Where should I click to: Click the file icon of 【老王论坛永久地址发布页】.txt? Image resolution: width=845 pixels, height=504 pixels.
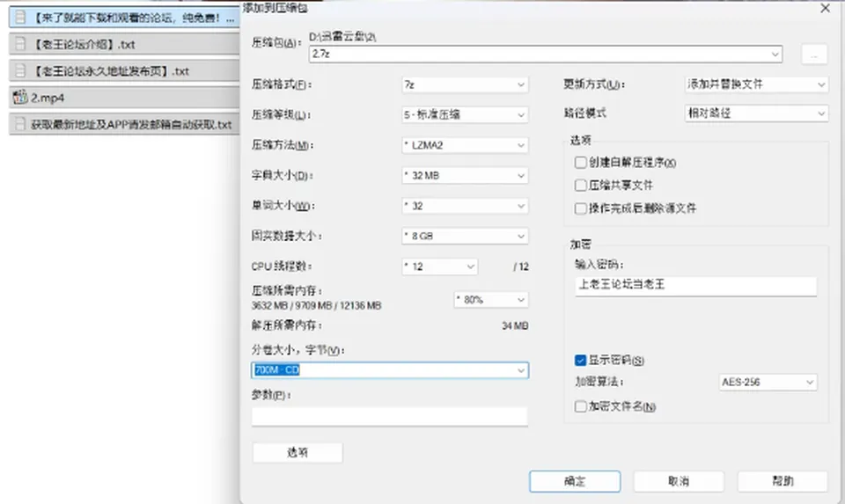pyautogui.click(x=20, y=71)
